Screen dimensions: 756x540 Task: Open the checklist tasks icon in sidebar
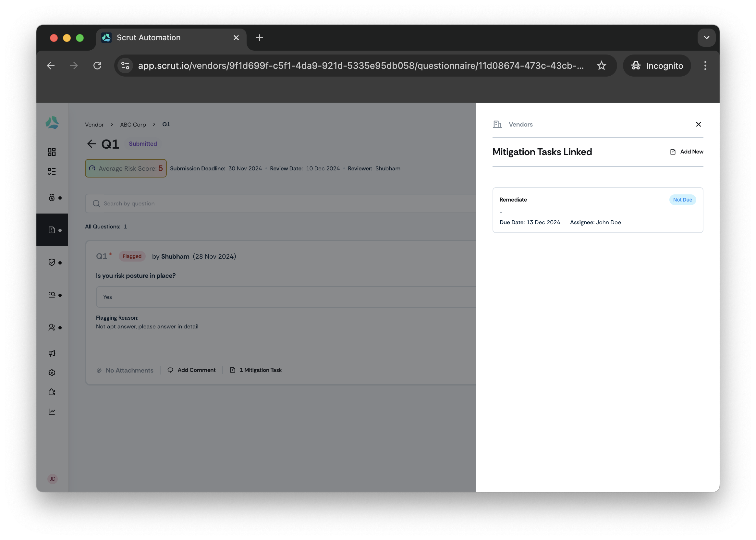coord(52,172)
